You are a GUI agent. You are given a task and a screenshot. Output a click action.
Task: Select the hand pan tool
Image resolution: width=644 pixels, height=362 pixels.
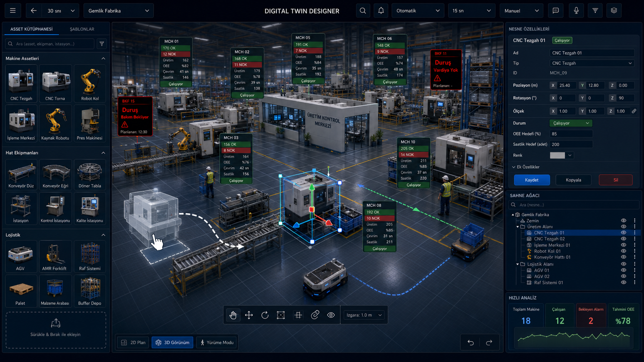tap(233, 315)
